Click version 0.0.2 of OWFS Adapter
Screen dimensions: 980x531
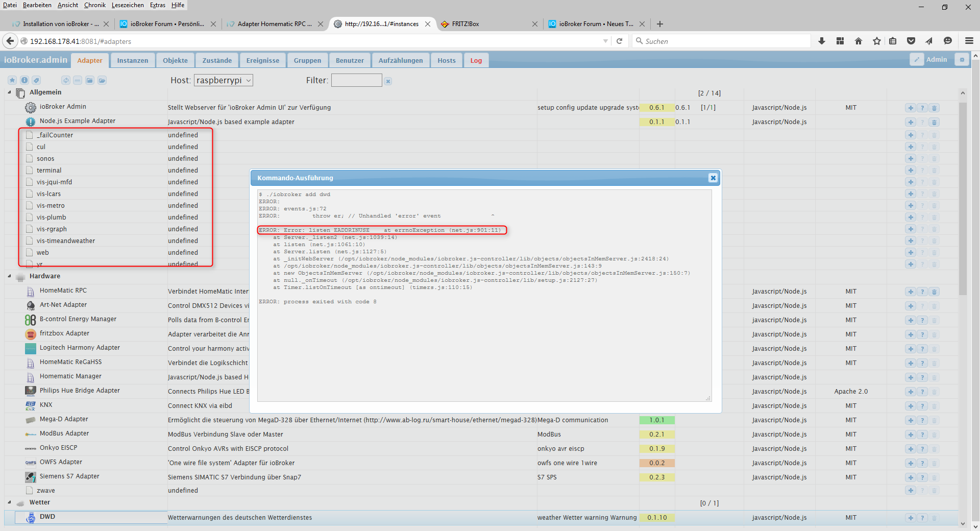pyautogui.click(x=657, y=463)
